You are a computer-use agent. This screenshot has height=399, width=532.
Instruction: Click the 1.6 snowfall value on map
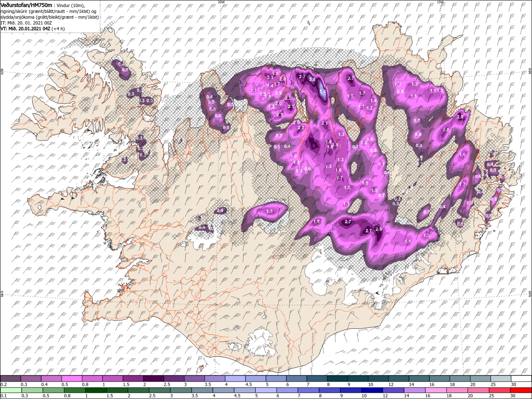pos(338,170)
